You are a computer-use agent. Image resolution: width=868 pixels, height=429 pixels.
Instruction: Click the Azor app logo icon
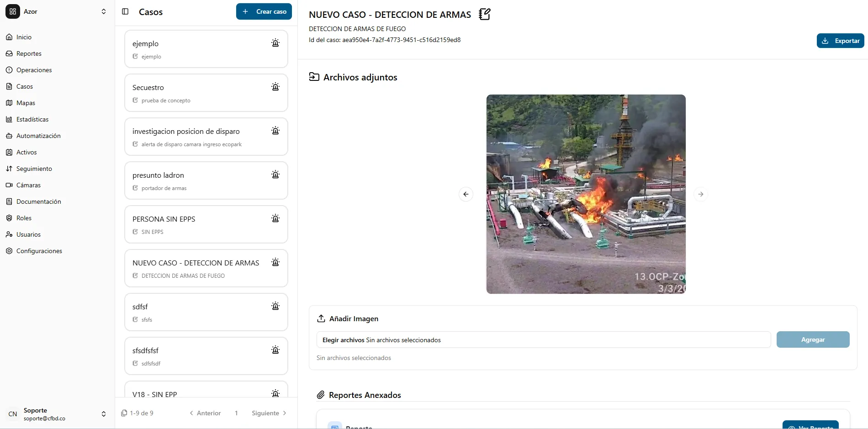(x=13, y=11)
